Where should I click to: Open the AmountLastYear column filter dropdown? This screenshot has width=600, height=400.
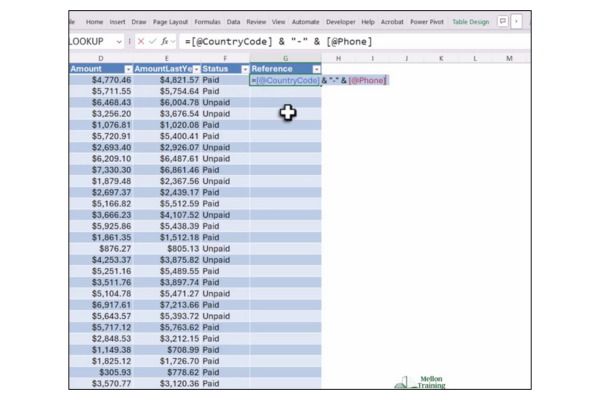click(x=194, y=69)
